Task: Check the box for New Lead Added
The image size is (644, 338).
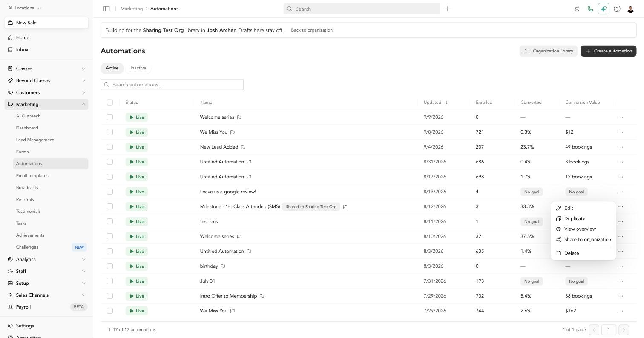Action: [x=110, y=147]
